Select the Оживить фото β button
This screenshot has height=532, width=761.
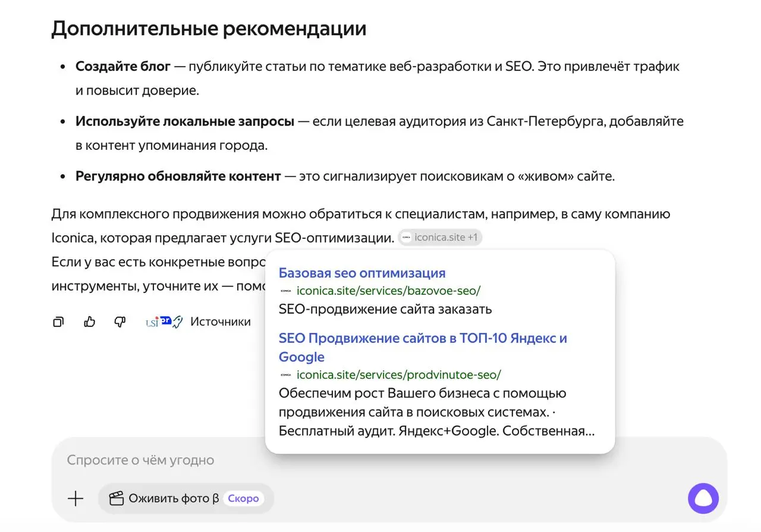tap(185, 499)
